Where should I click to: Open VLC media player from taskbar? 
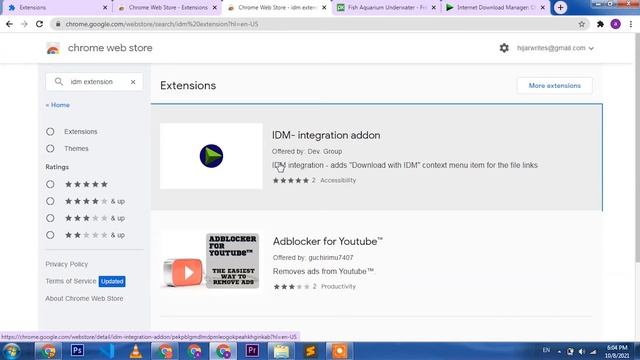[136, 351]
